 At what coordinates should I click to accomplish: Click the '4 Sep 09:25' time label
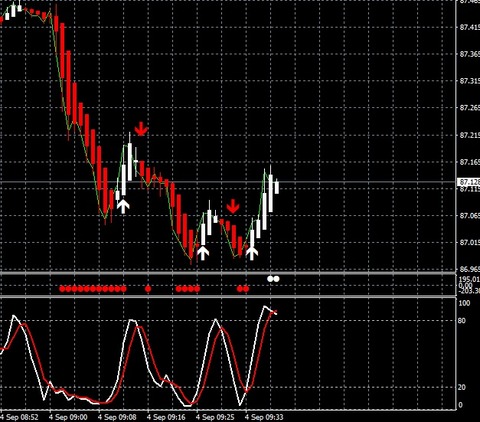(215, 417)
